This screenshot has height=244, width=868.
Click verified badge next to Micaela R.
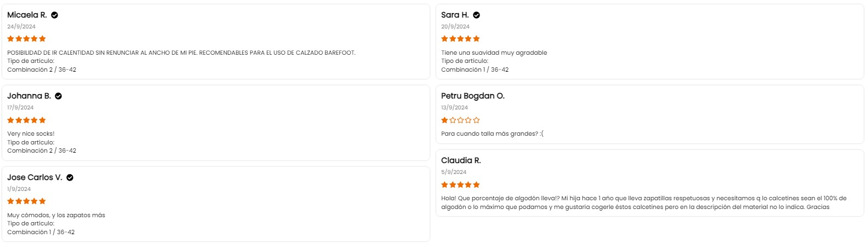coord(55,15)
